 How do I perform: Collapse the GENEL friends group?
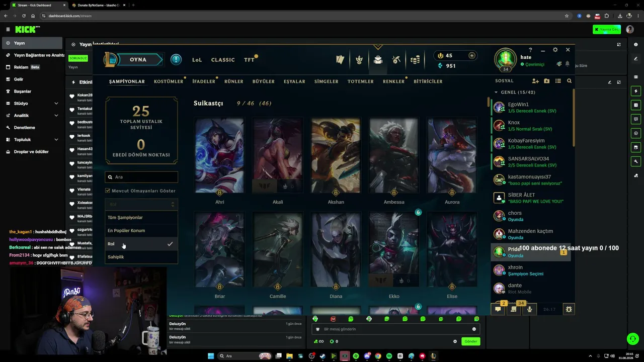click(x=496, y=92)
